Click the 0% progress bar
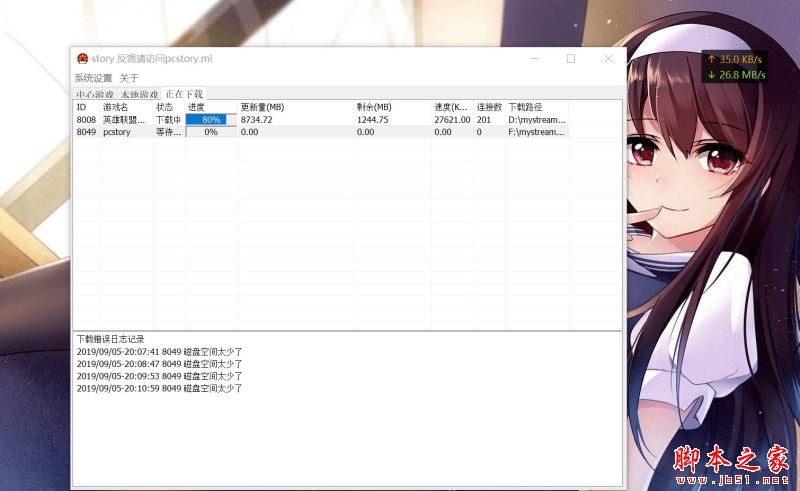The height and width of the screenshot is (491, 800). point(211,132)
